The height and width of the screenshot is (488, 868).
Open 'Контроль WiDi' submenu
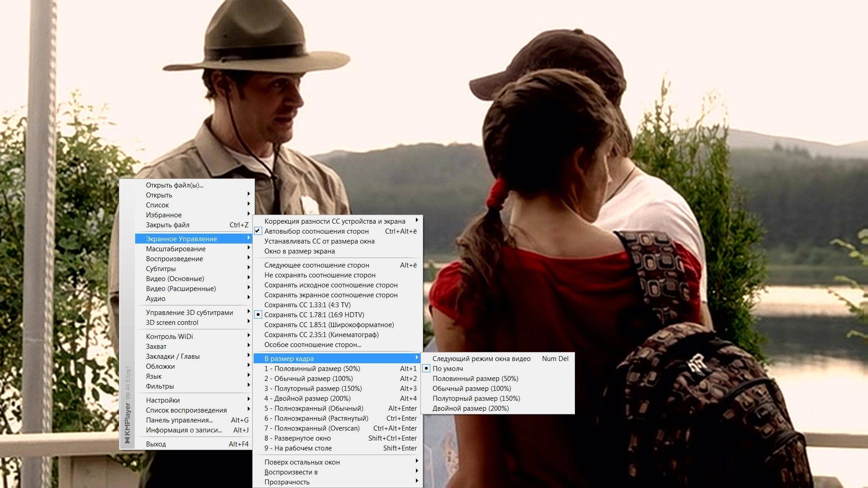193,336
